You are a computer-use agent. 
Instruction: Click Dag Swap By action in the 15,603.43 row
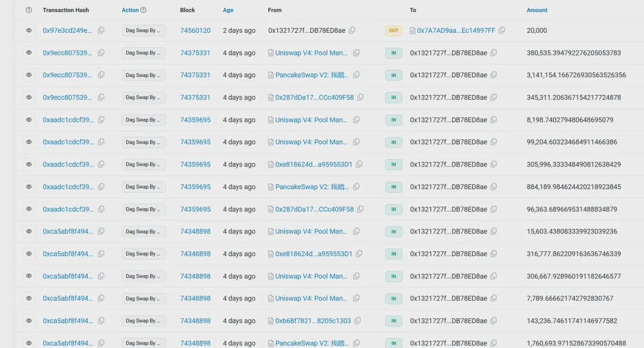[x=143, y=232]
